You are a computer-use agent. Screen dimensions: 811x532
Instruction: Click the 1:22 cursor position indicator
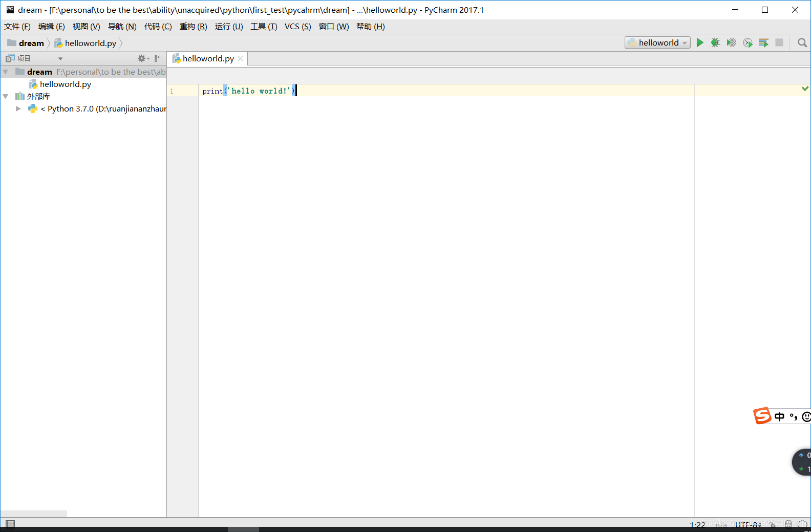click(697, 525)
